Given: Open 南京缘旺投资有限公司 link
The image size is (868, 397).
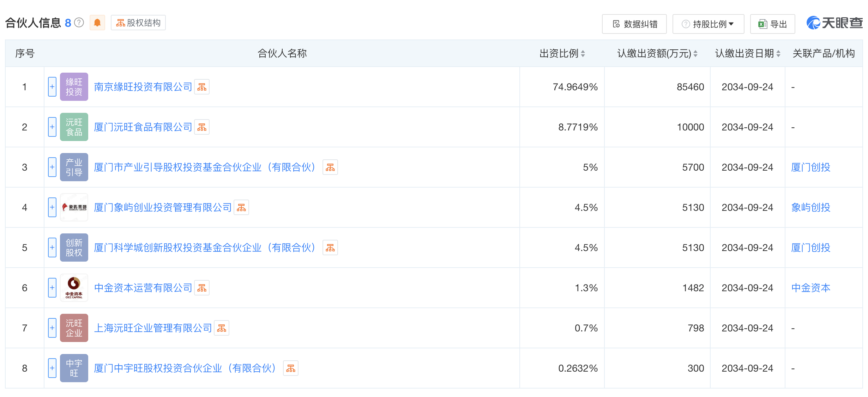Looking at the screenshot, I should 143,87.
